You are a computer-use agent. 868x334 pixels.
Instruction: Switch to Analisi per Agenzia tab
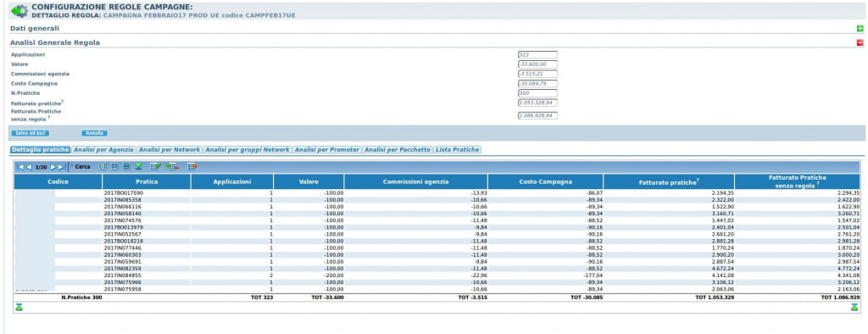103,149
